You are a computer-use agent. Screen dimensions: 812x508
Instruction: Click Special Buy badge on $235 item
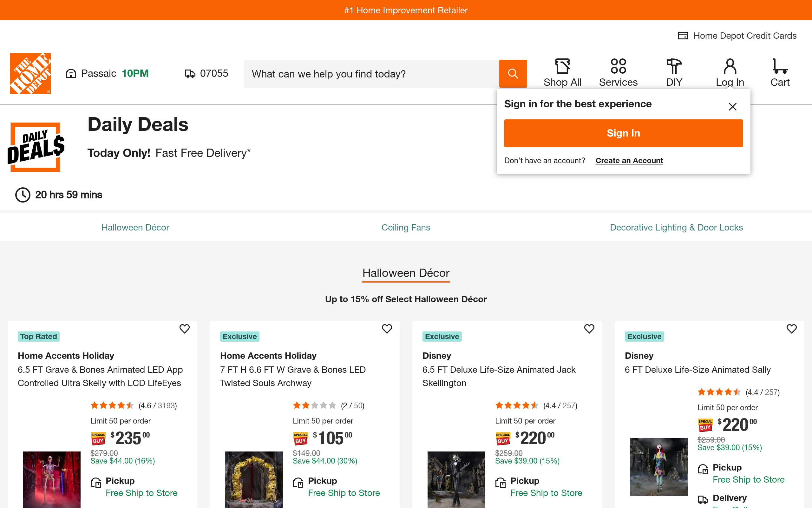point(98,438)
